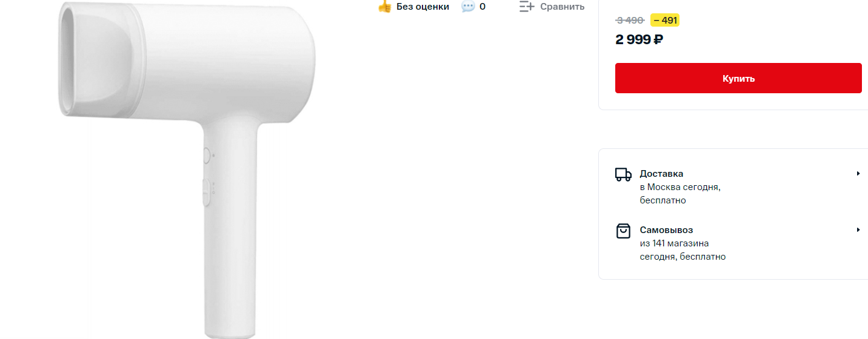Open the Сравнить link
Image resolution: width=868 pixels, height=339 pixels.
coord(562,7)
